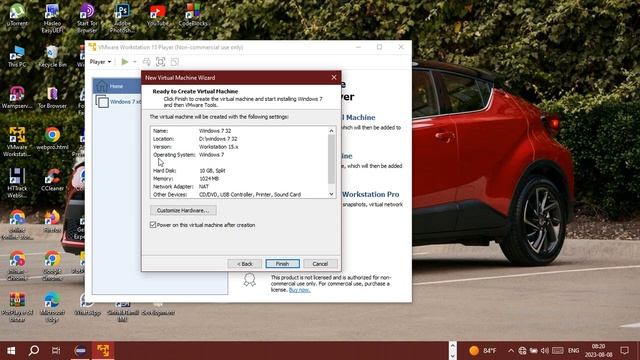Click the '10 GB, Split' hard disk value

(212, 171)
